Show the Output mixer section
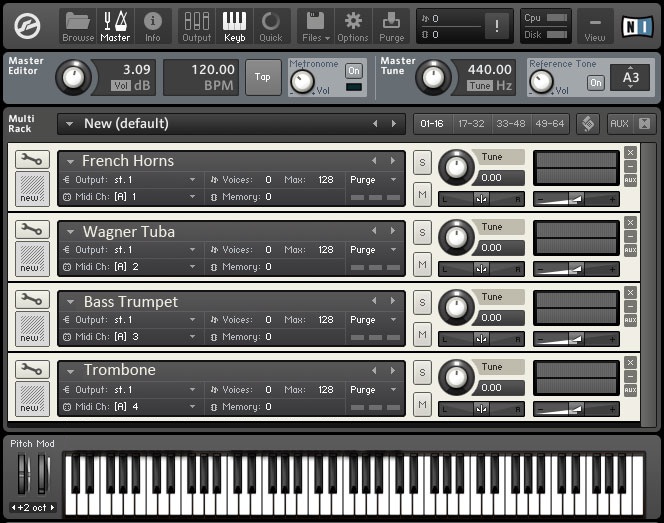664x523 pixels. 196,26
